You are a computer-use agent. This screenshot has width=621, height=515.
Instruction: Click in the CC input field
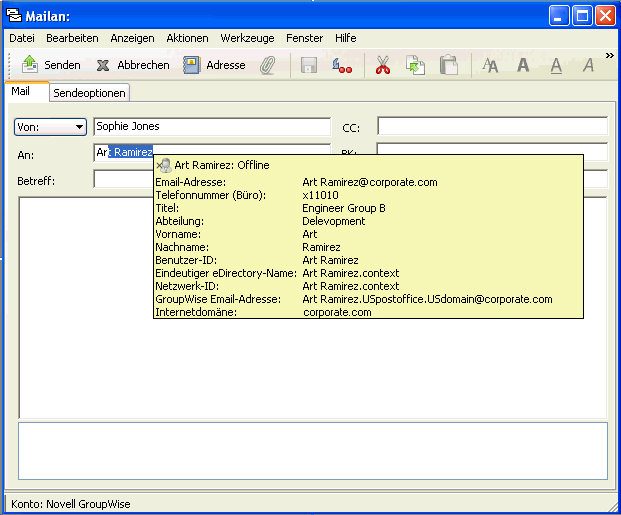[x=492, y=126]
